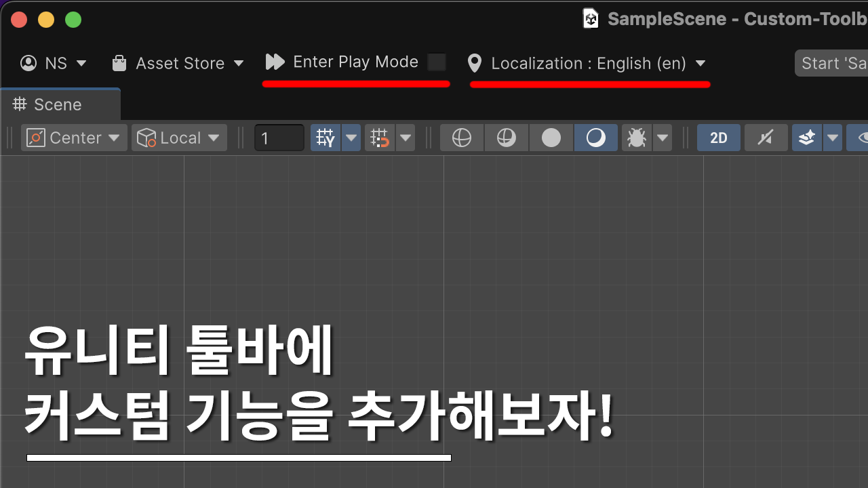868x488 pixels.
Task: Click the debug draw mode bug icon
Action: (x=637, y=138)
